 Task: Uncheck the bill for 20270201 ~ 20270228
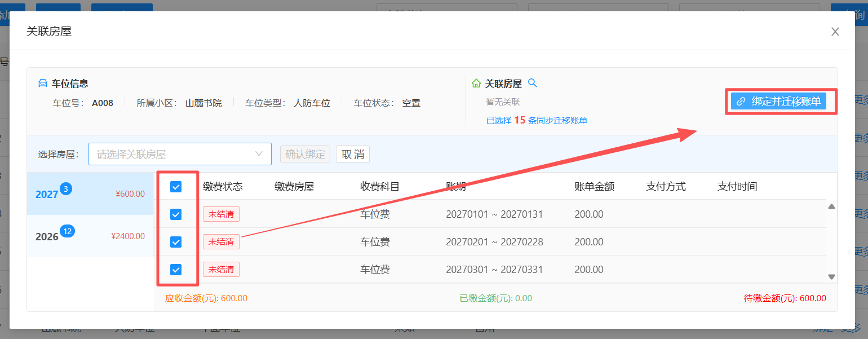pyautogui.click(x=176, y=242)
